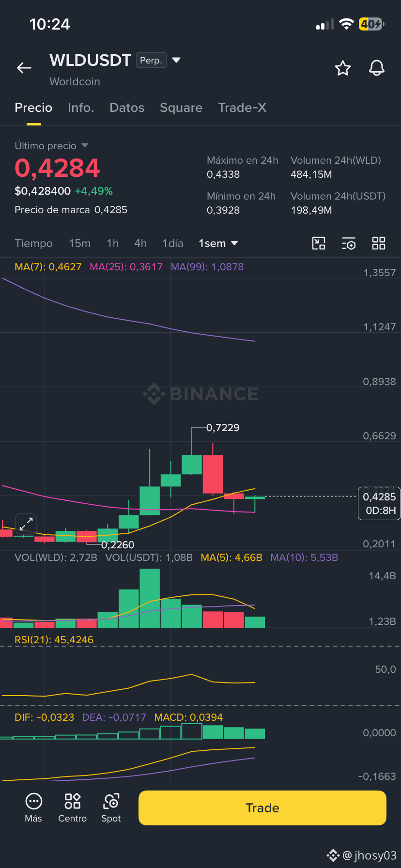Tap the yellow Trade button
Image resolution: width=401 pixels, height=868 pixels.
(262, 808)
